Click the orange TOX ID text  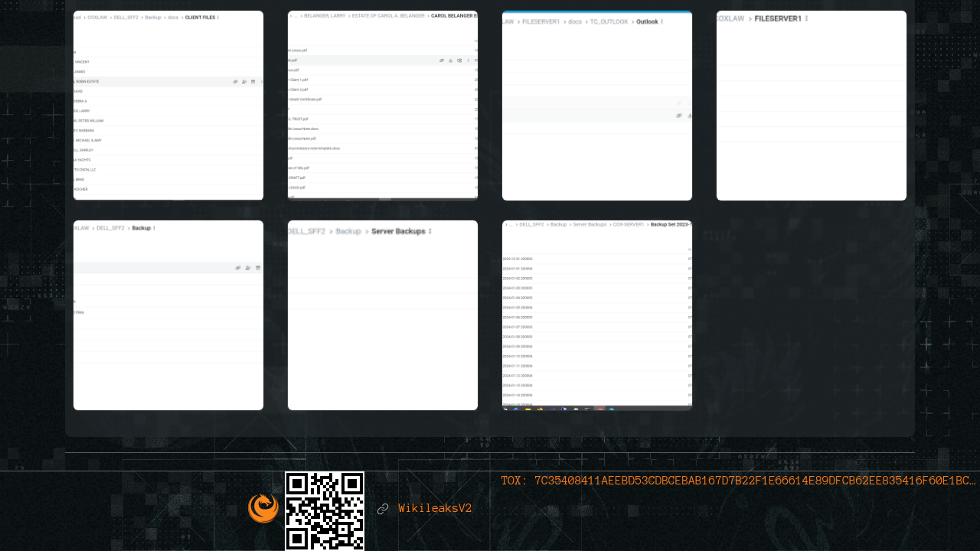pyautogui.click(x=738, y=481)
